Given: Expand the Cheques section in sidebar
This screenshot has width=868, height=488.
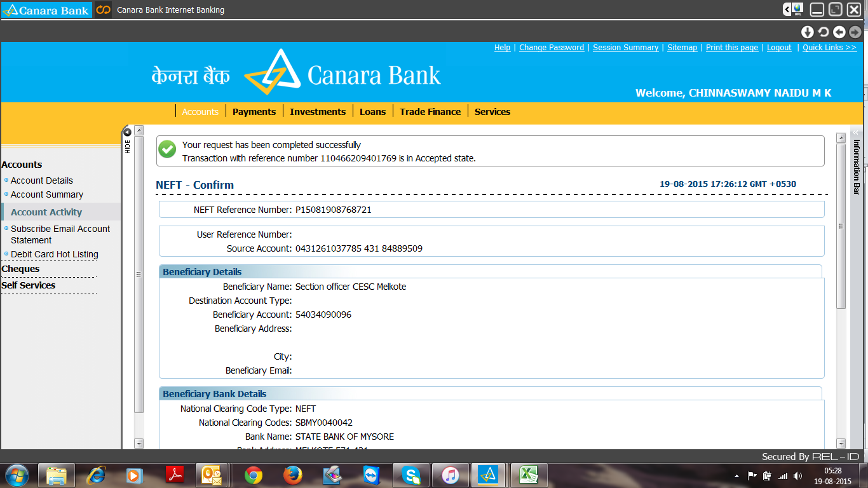Looking at the screenshot, I should 20,269.
